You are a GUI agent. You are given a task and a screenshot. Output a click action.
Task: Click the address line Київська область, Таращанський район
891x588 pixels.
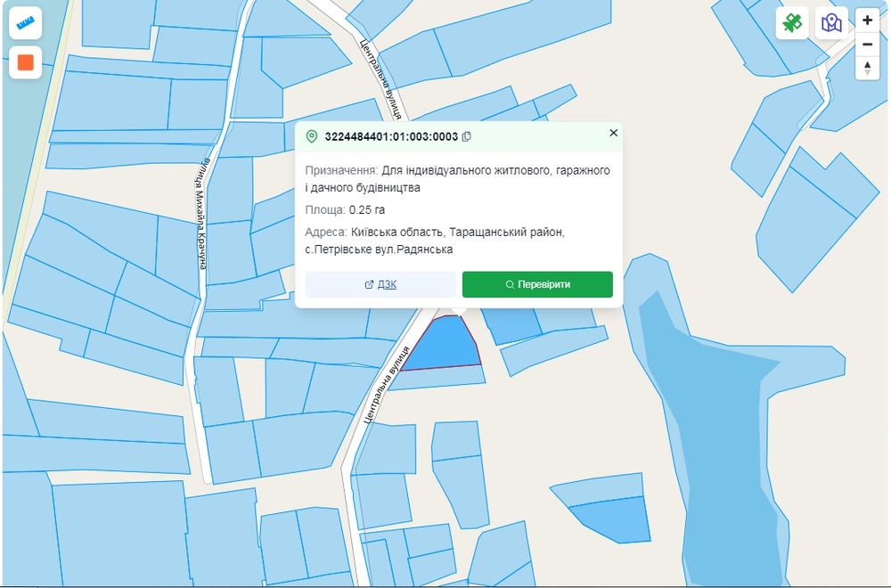click(458, 232)
